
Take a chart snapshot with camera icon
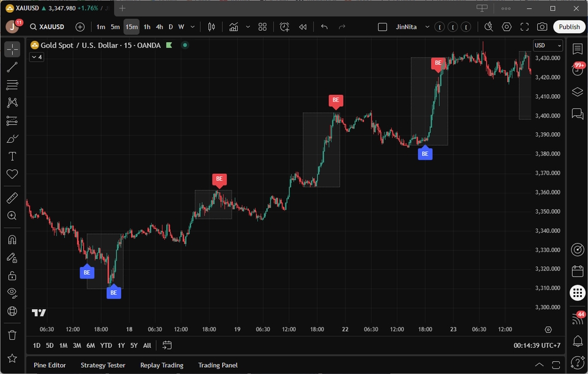click(x=542, y=27)
